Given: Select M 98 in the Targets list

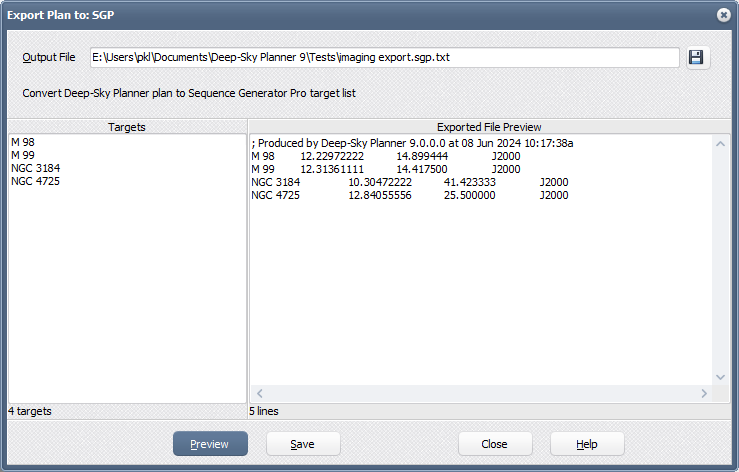Looking at the screenshot, I should 23,143.
